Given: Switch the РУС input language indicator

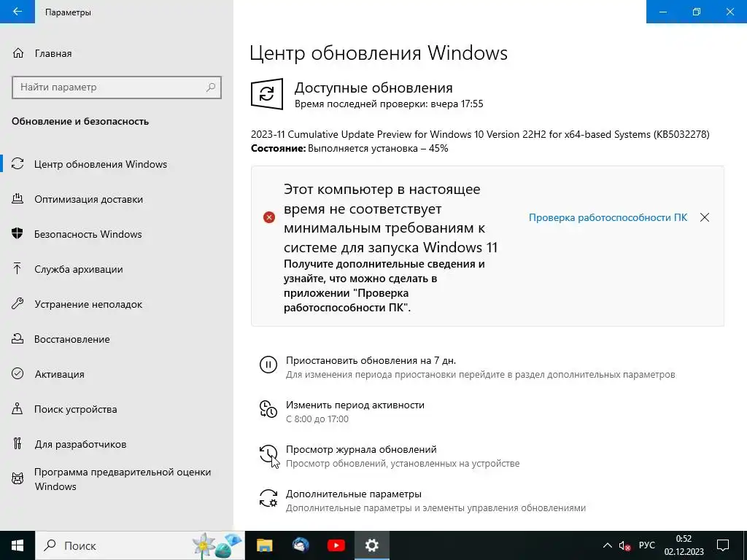Looking at the screenshot, I should click(x=646, y=545).
